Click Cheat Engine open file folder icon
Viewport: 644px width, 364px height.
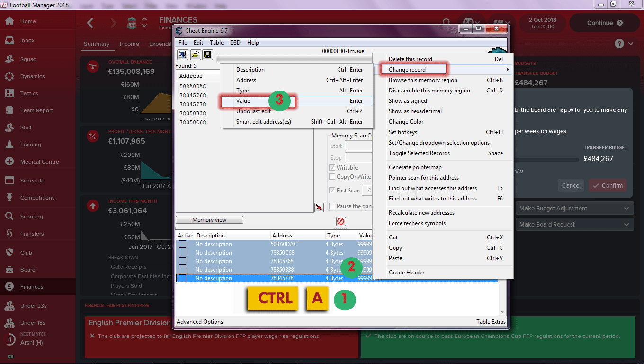pos(195,55)
